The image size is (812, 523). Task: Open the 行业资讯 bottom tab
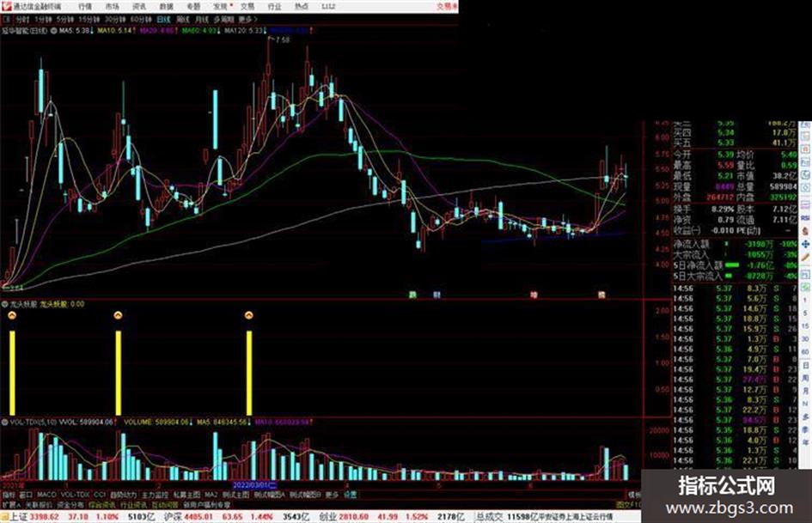(x=133, y=504)
